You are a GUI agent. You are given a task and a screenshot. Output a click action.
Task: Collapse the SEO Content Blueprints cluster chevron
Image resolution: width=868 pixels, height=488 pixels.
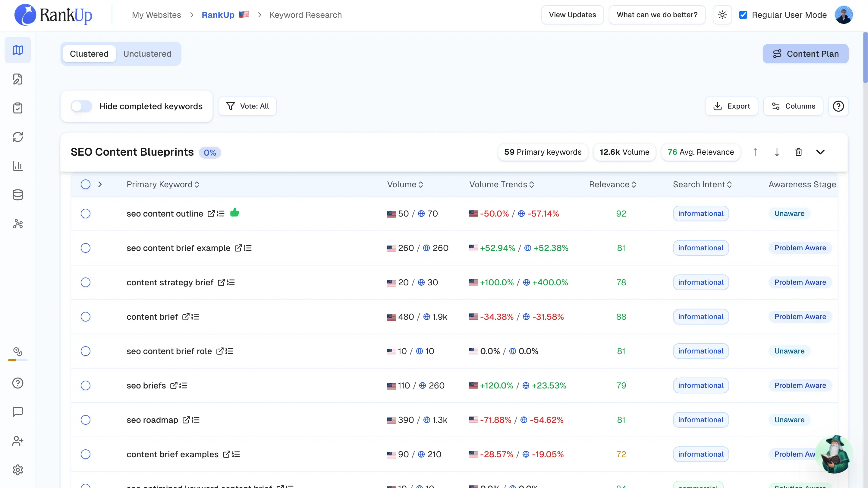[820, 152]
